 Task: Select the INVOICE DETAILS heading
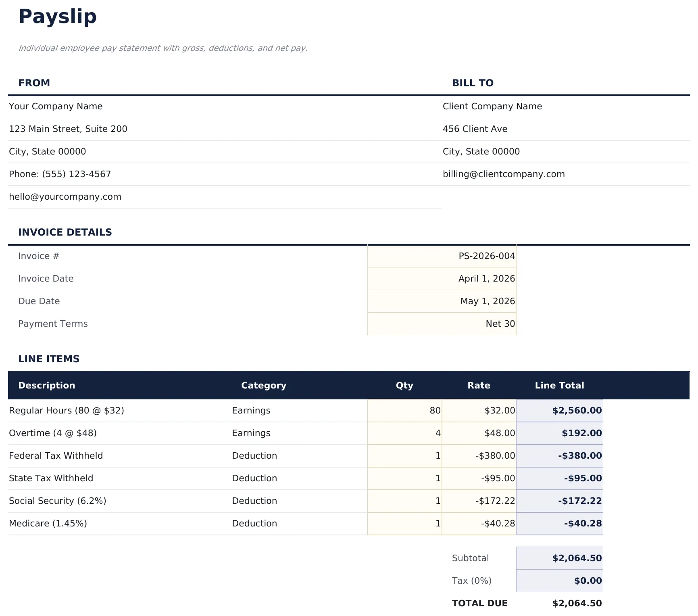click(65, 232)
